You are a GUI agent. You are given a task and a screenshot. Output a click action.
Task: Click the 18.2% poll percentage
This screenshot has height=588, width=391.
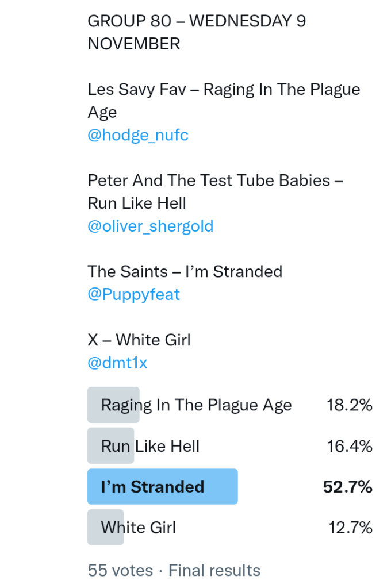[350, 405]
